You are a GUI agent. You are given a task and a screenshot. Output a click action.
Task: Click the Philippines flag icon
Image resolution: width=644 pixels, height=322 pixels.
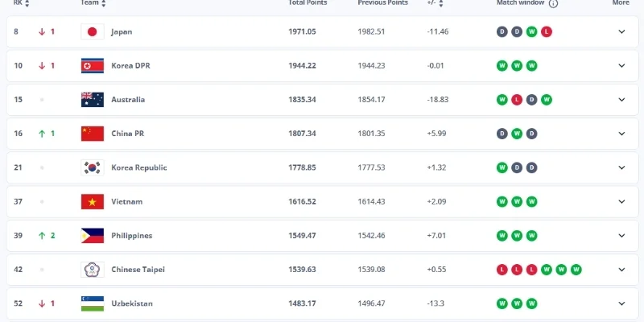92,235
